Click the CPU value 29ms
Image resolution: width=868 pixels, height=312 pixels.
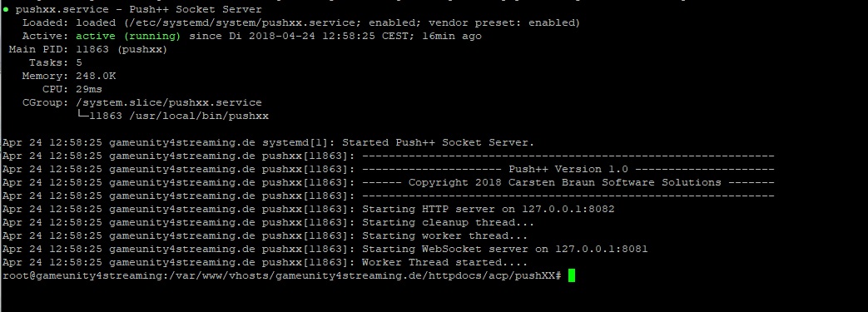click(x=88, y=89)
